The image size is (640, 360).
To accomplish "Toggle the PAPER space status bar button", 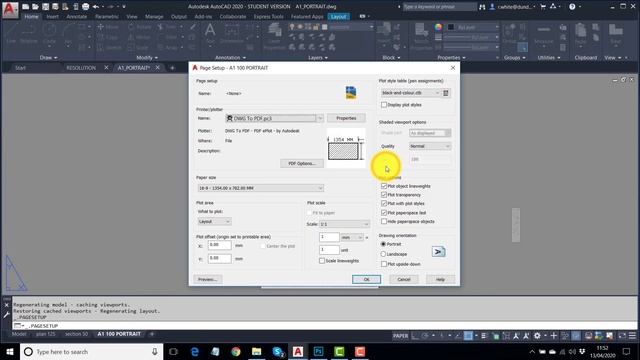I will 400,336.
